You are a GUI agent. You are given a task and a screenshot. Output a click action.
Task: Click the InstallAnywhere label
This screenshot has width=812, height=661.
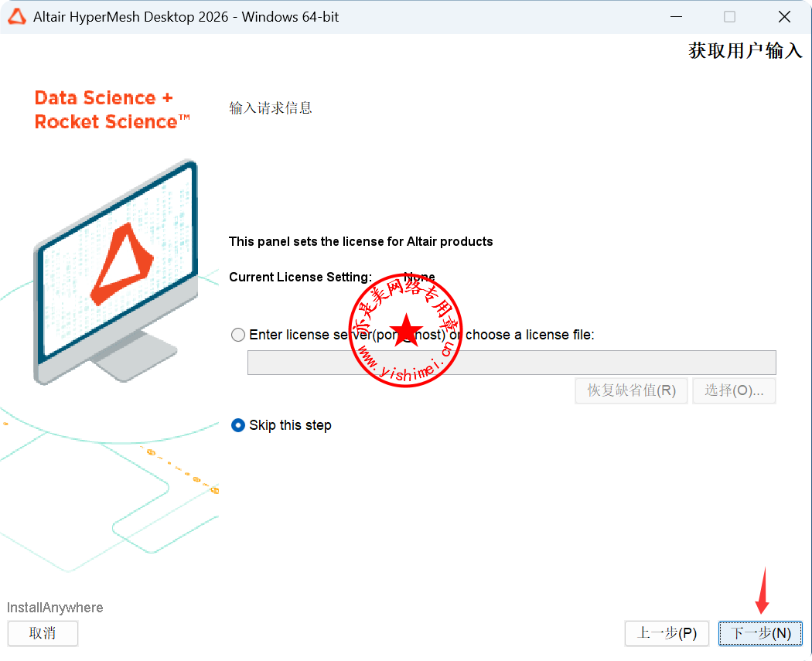coord(55,607)
